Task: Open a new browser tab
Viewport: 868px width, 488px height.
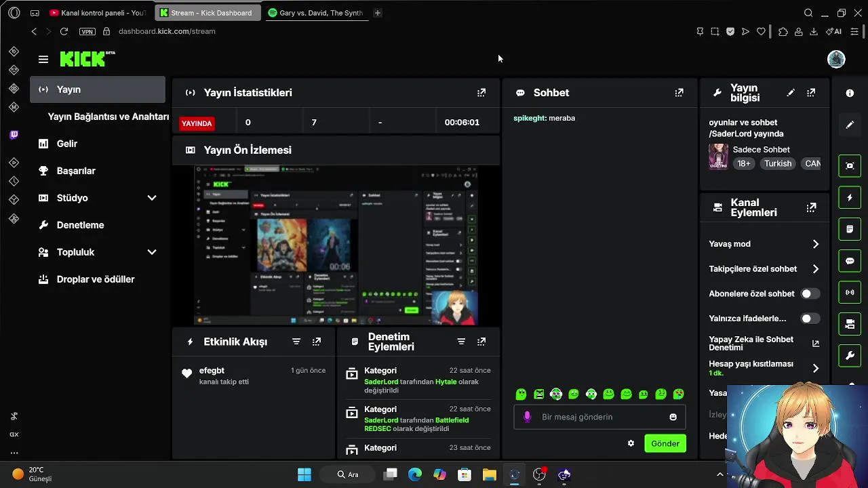Action: [378, 13]
